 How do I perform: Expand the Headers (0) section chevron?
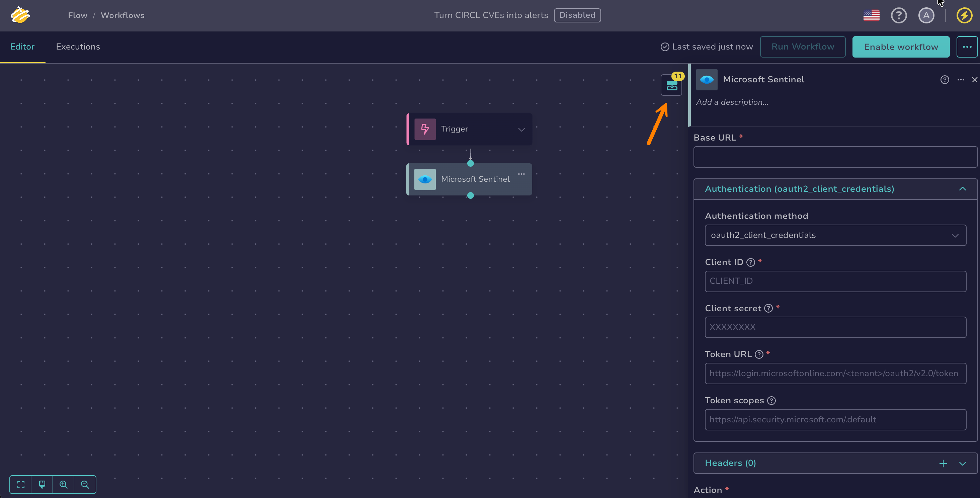click(962, 464)
